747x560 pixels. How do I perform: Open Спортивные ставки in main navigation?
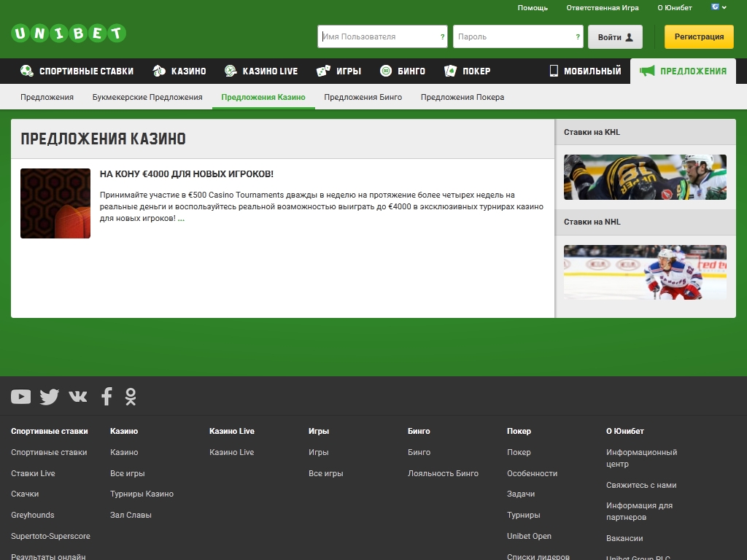click(x=77, y=71)
